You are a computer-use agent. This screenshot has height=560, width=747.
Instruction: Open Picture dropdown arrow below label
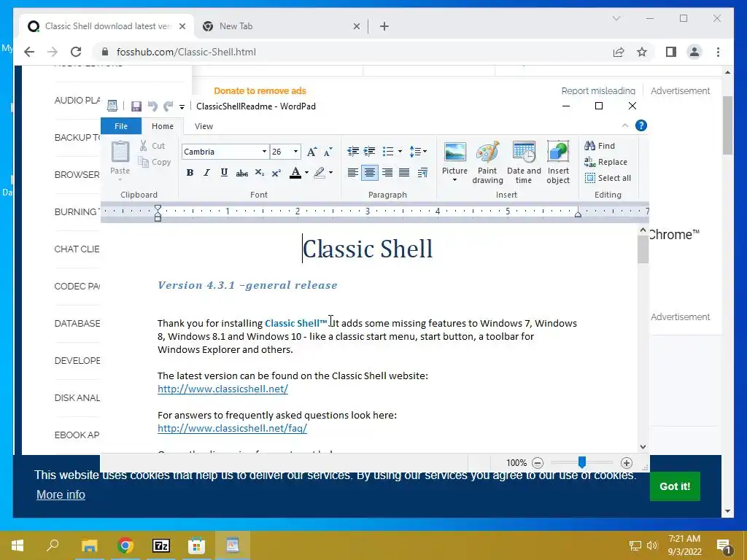click(454, 180)
